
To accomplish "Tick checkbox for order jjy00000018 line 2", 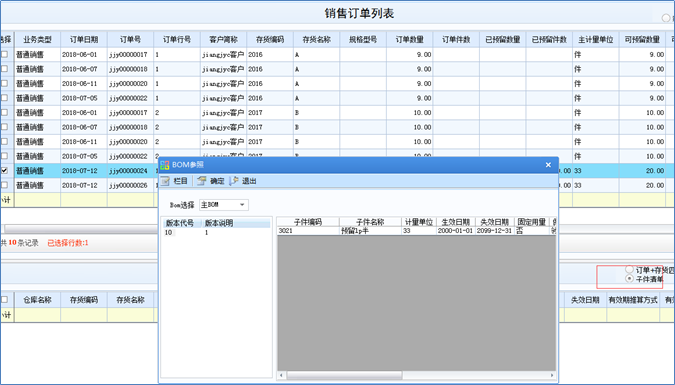I will (4, 127).
